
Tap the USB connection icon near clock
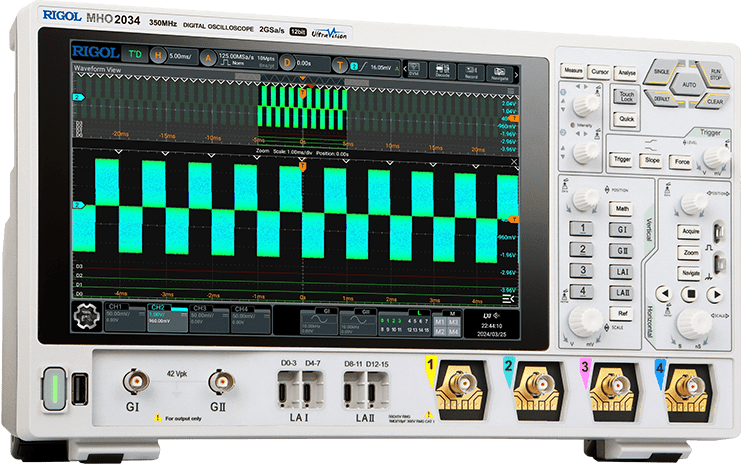pyautogui.click(x=487, y=315)
